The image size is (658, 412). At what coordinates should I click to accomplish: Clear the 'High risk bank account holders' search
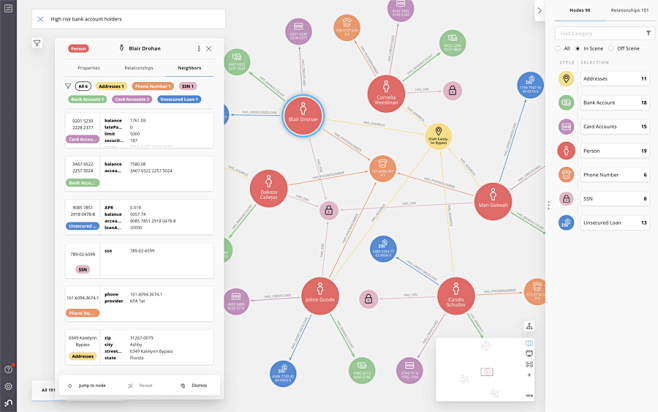(x=40, y=19)
